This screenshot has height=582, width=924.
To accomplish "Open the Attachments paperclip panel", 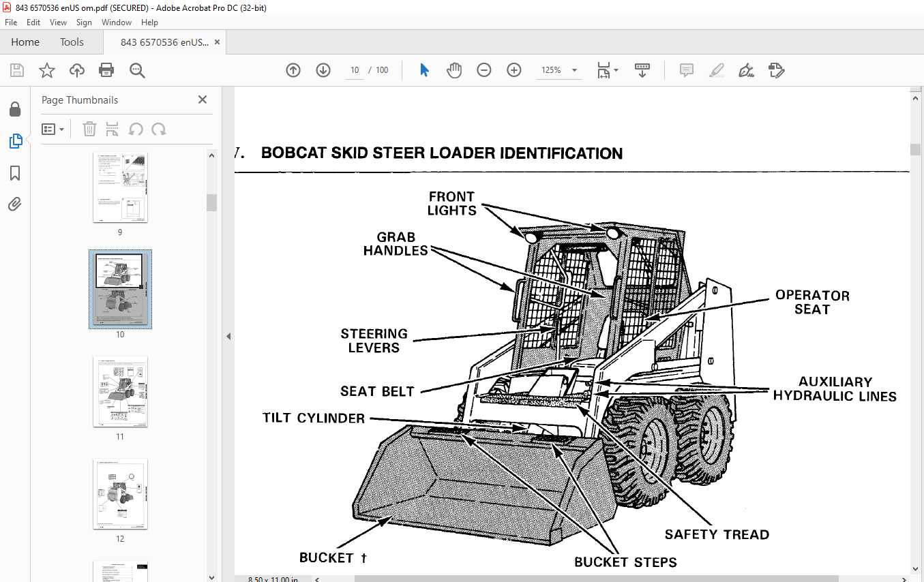I will click(15, 204).
